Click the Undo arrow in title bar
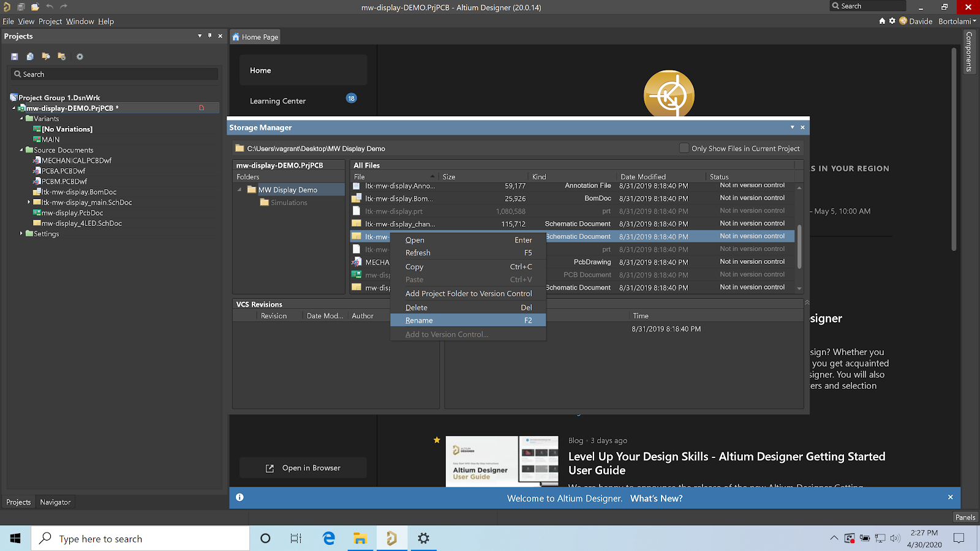980x551 pixels. click(50, 7)
